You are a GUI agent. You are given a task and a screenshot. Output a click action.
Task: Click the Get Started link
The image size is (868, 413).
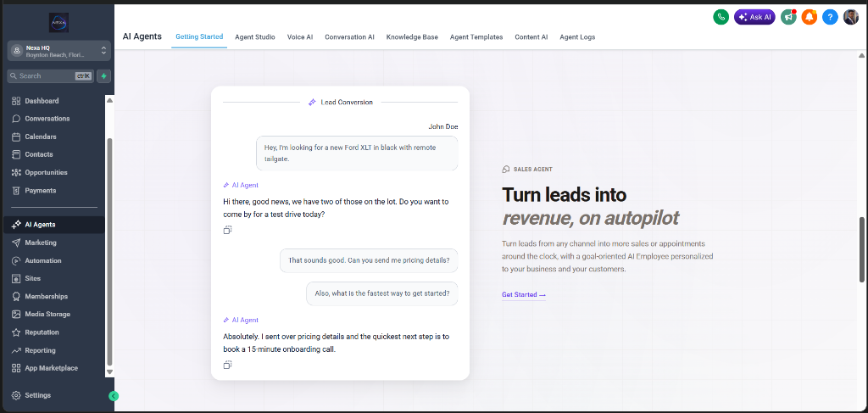[524, 294]
